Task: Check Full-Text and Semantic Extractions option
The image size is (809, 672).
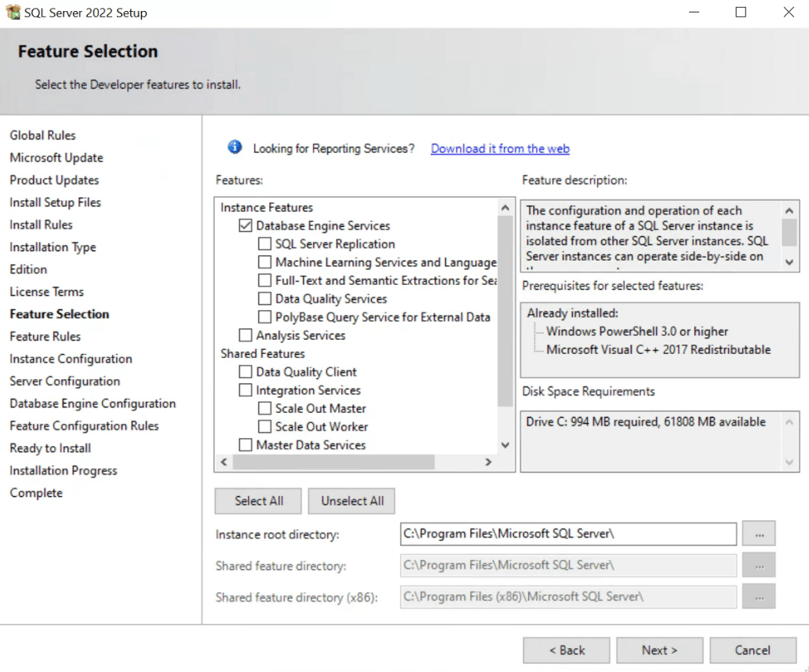Action: (264, 280)
